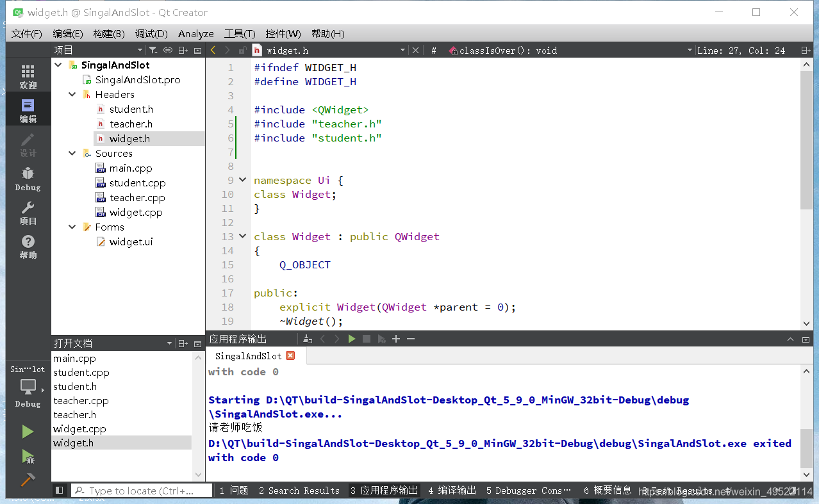Image resolution: width=819 pixels, height=504 pixels.
Task: Close the projects side panel
Action: click(197, 50)
